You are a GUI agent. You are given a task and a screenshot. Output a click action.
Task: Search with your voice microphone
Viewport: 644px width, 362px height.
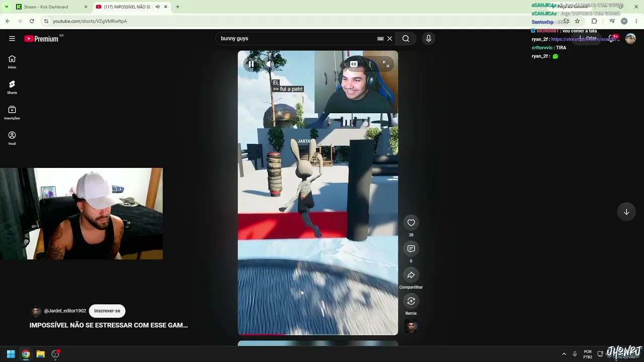pyautogui.click(x=429, y=39)
